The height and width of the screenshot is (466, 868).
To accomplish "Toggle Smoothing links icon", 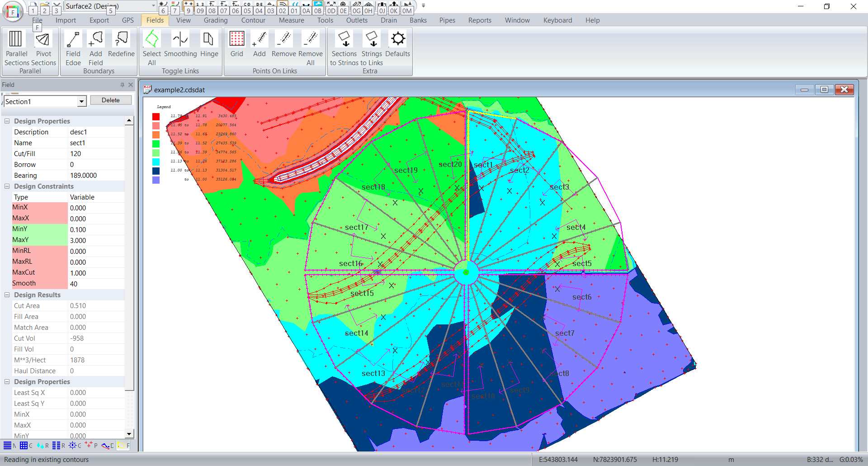I will (180, 40).
